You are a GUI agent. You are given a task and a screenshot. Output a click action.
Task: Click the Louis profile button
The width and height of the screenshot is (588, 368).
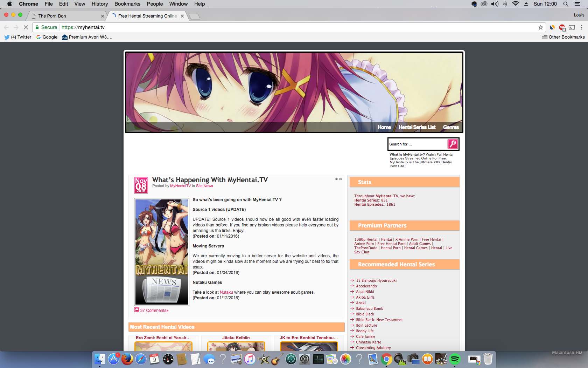(x=579, y=15)
